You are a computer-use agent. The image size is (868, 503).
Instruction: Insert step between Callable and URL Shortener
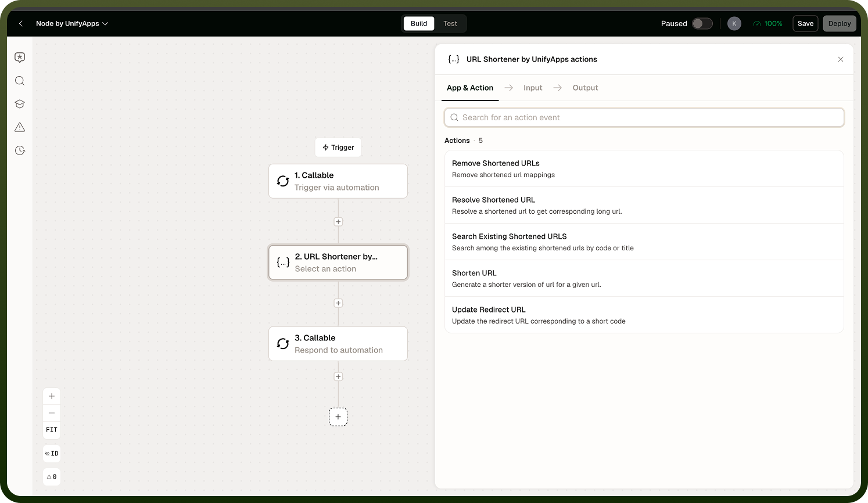click(x=338, y=222)
